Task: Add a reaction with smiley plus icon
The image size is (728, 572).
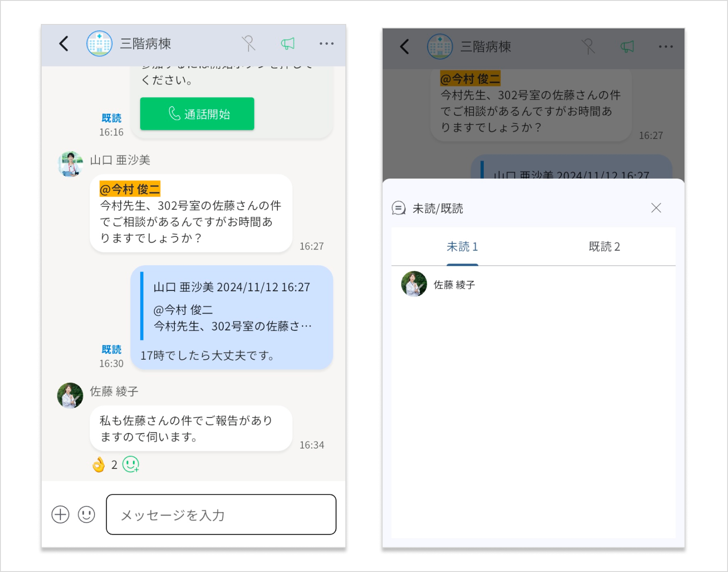Action: pos(131,465)
